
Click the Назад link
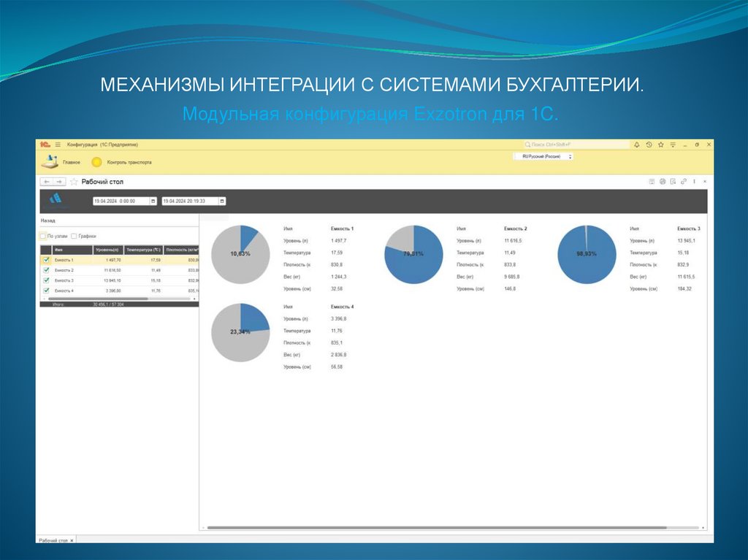[x=47, y=220]
